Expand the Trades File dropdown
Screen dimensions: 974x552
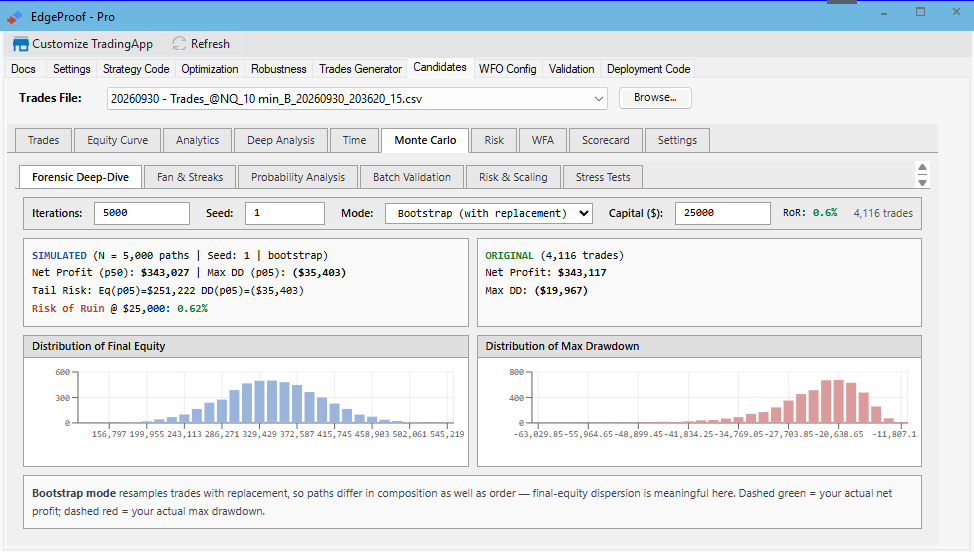coord(599,99)
